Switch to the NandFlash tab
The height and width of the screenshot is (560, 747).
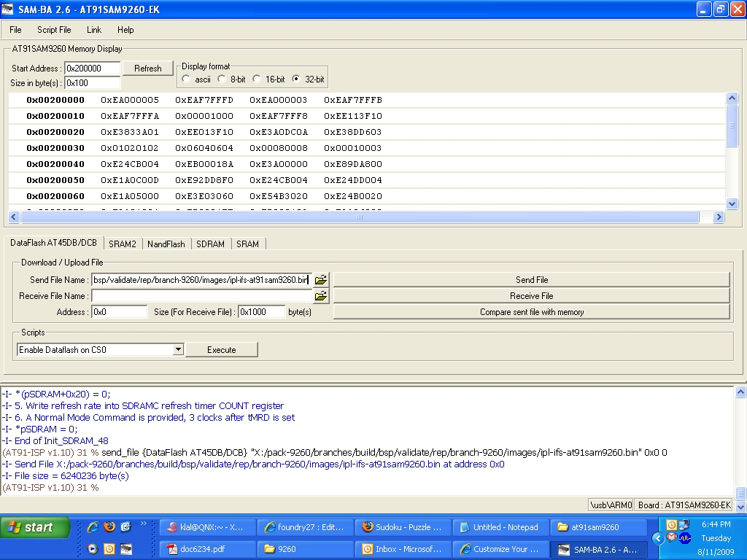pos(166,244)
